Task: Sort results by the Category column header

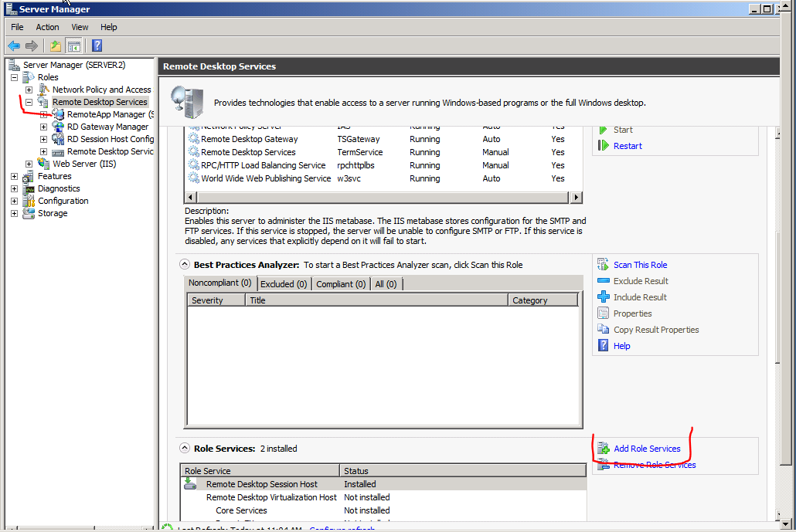Action: point(543,300)
